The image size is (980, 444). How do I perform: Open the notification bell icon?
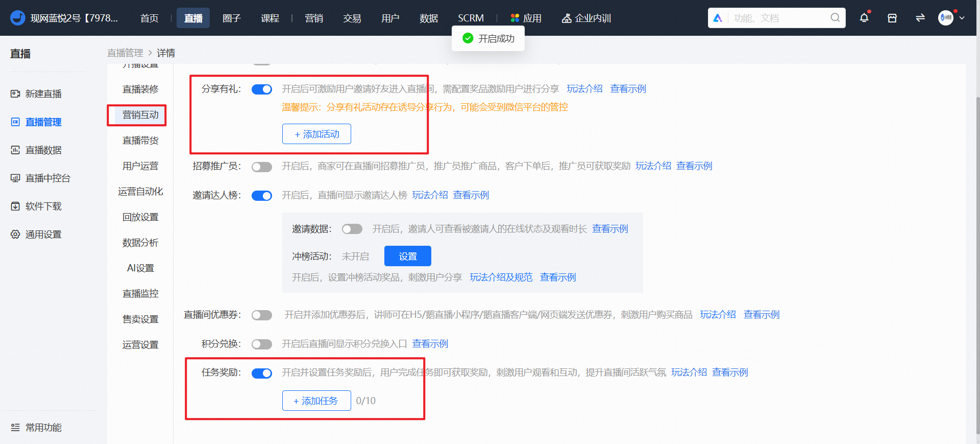(x=864, y=18)
